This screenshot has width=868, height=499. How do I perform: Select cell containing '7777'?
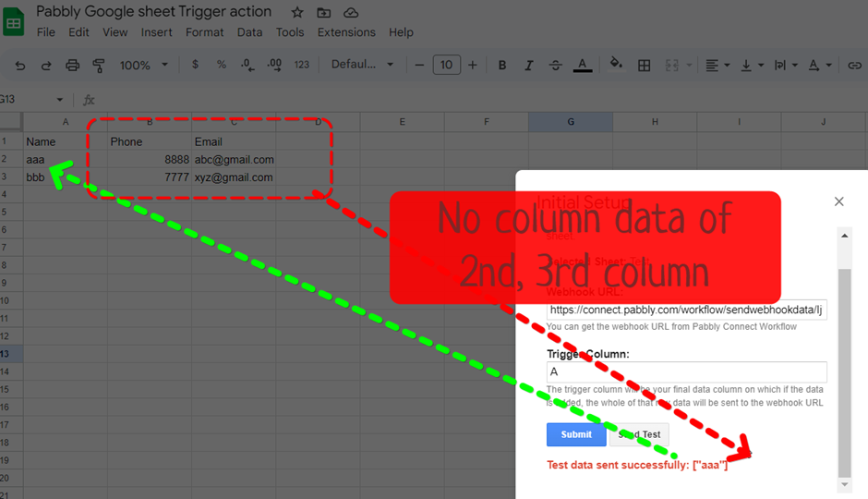coord(150,177)
